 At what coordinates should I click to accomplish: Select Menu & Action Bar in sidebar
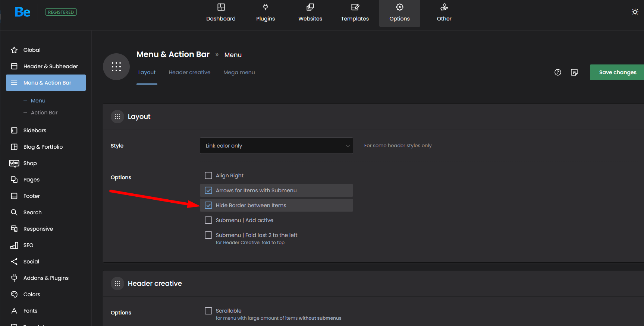tap(46, 83)
